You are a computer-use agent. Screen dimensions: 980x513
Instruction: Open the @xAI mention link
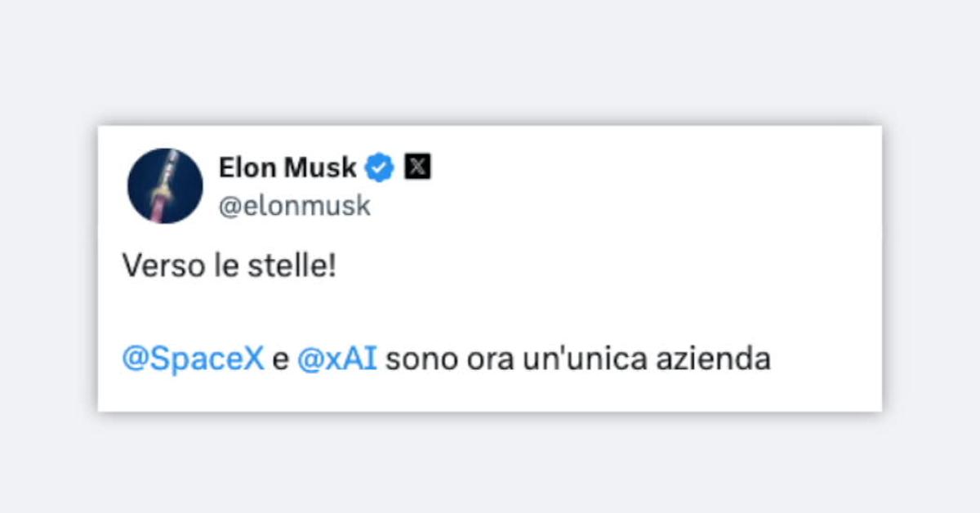click(x=336, y=359)
